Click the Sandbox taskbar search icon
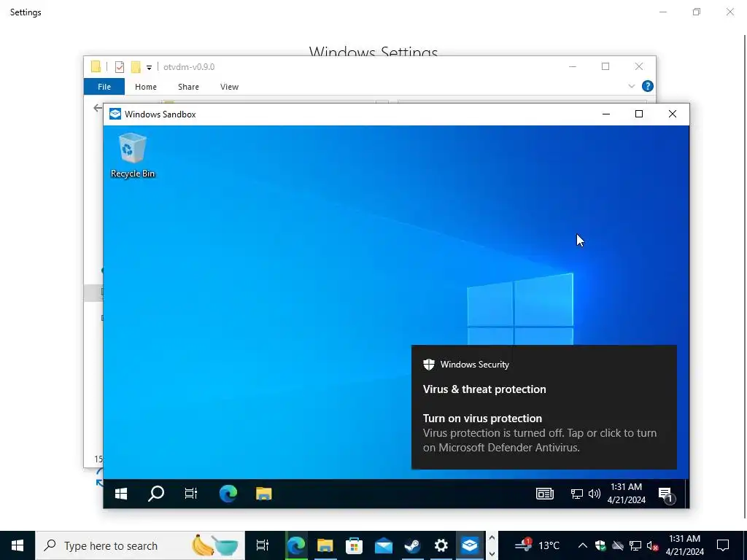 tap(156, 494)
